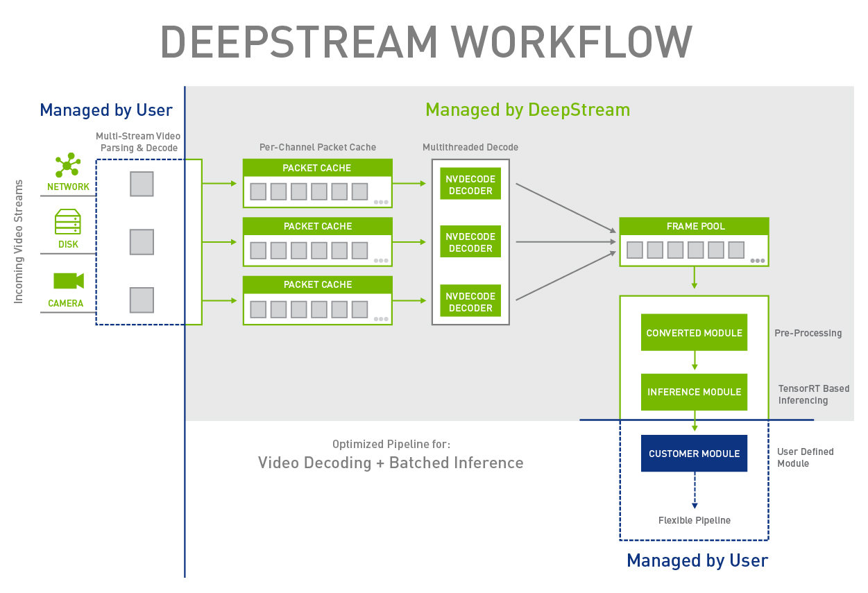Click the Managed by DeepStream heading

[x=527, y=110]
